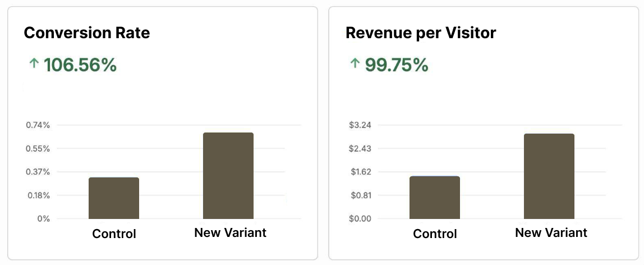Select the Conversion Rate card title

tap(86, 33)
